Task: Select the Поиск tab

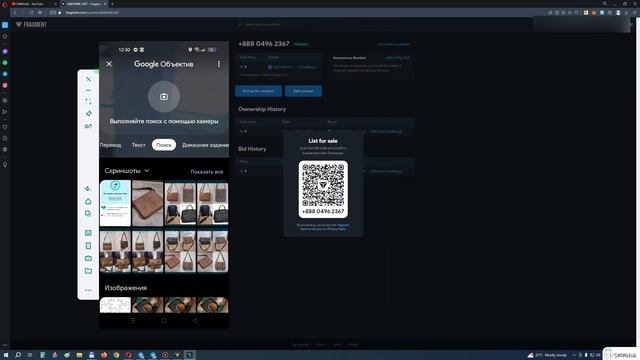Action: [164, 145]
